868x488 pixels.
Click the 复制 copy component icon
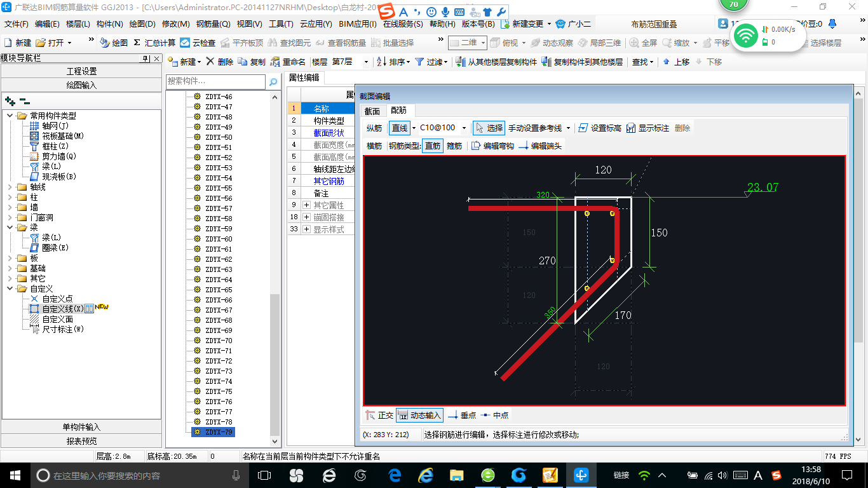252,62
